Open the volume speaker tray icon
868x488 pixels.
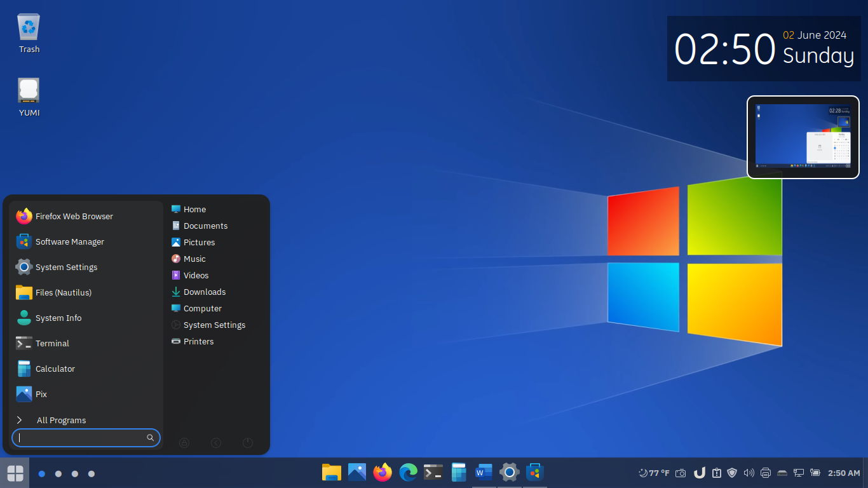[749, 473]
